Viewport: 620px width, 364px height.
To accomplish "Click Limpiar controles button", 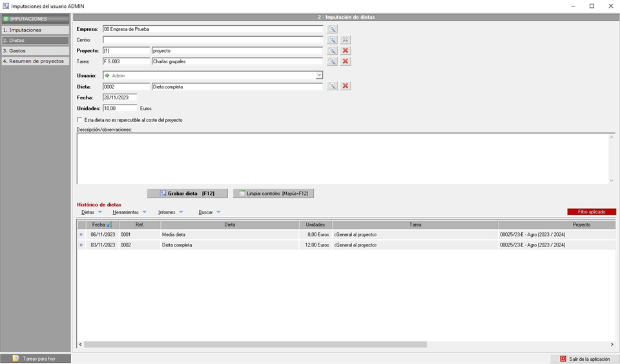I will (273, 193).
